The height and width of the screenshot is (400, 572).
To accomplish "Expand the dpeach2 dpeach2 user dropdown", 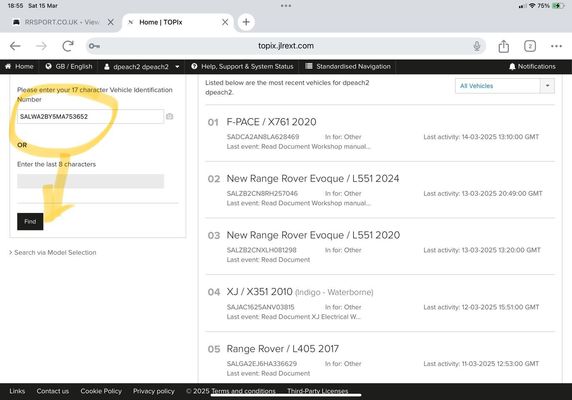I will pos(142,67).
